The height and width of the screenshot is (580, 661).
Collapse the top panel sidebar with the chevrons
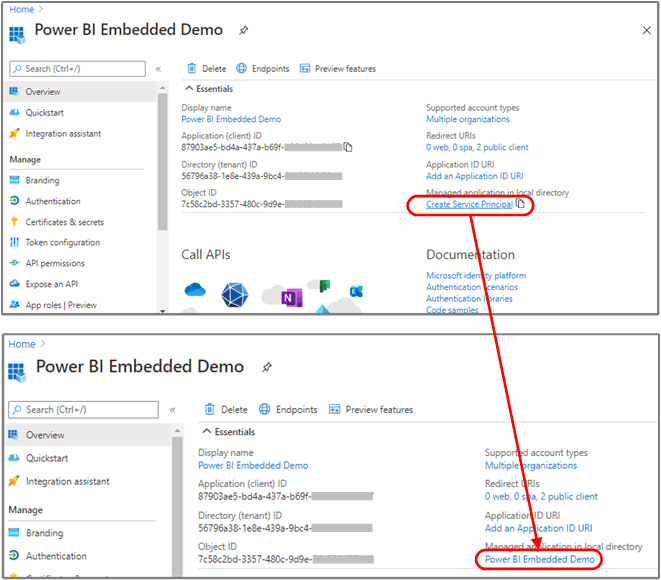pyautogui.click(x=159, y=69)
